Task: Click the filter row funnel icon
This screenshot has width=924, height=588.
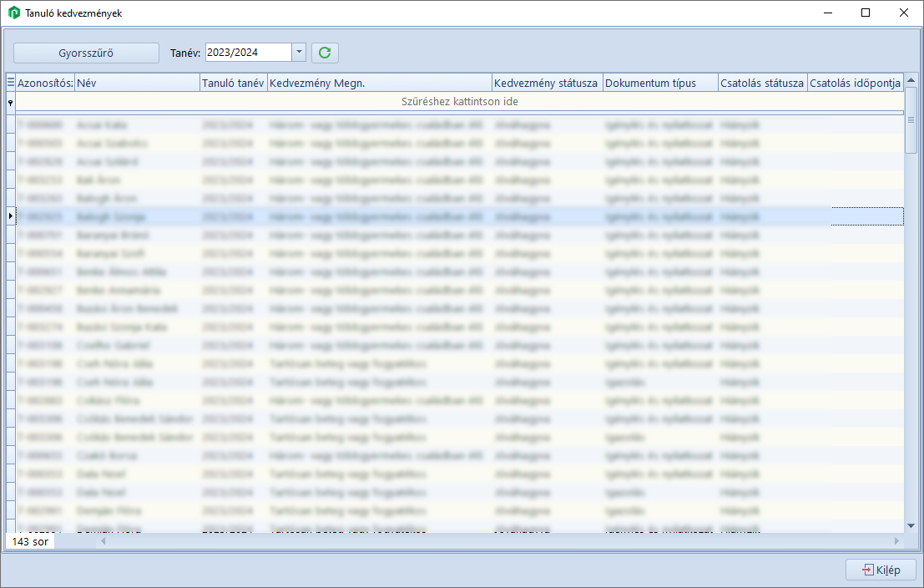Action: (11, 102)
